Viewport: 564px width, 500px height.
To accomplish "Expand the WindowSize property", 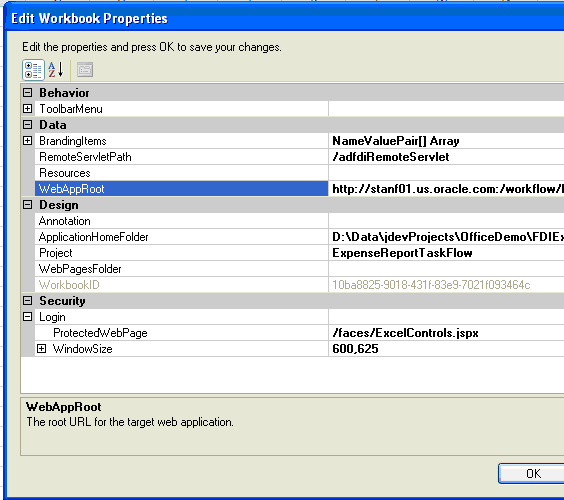I will tap(42, 349).
